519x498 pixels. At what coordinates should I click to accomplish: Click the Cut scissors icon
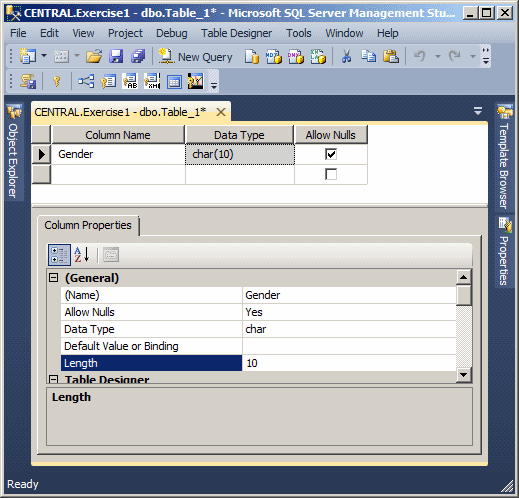346,56
